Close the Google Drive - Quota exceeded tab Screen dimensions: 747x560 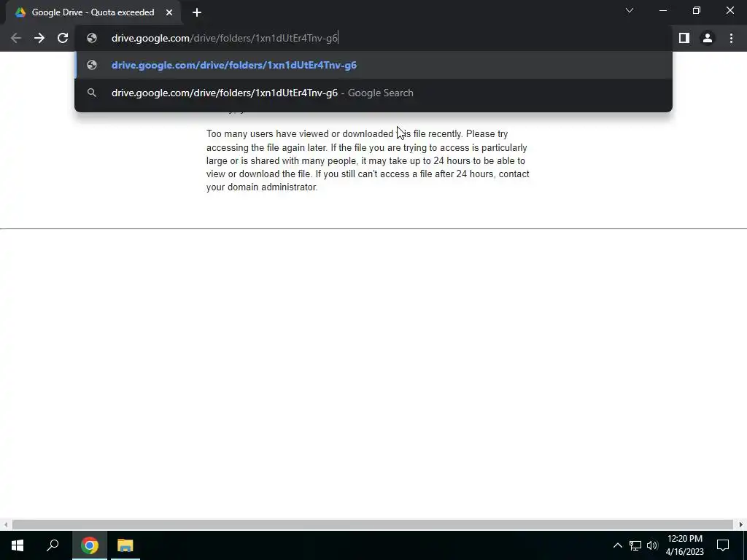click(x=169, y=12)
